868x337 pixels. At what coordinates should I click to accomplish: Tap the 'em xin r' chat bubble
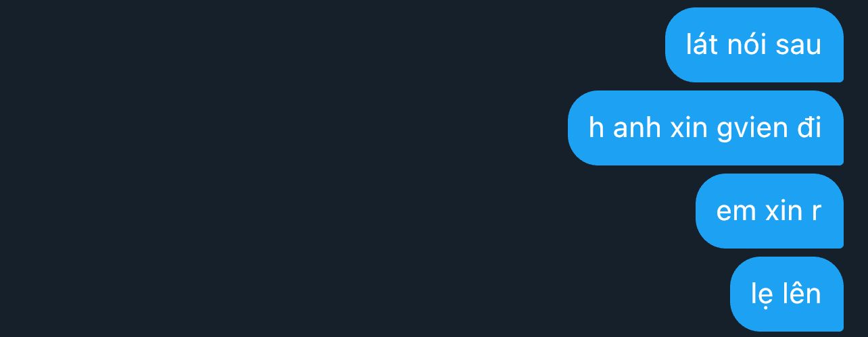click(769, 211)
